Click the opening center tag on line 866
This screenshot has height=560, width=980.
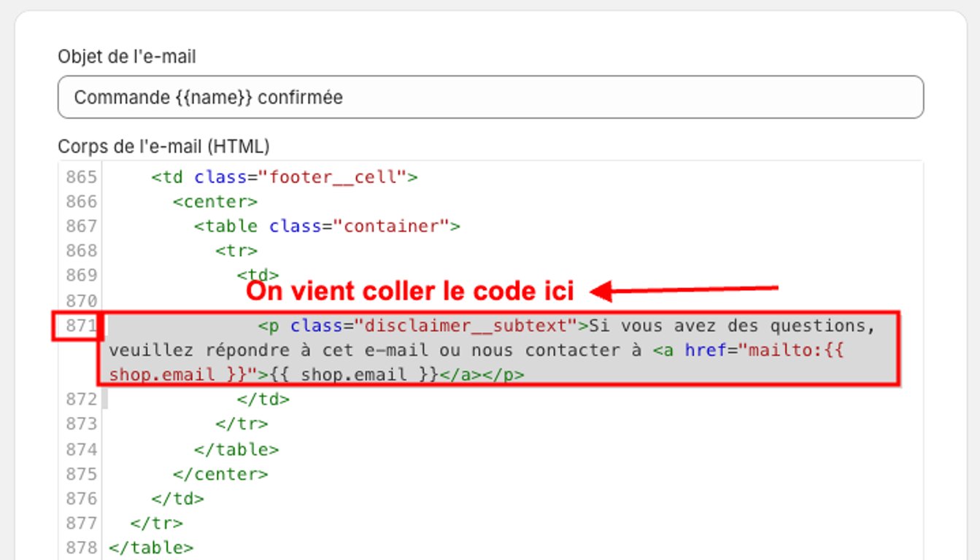(215, 201)
